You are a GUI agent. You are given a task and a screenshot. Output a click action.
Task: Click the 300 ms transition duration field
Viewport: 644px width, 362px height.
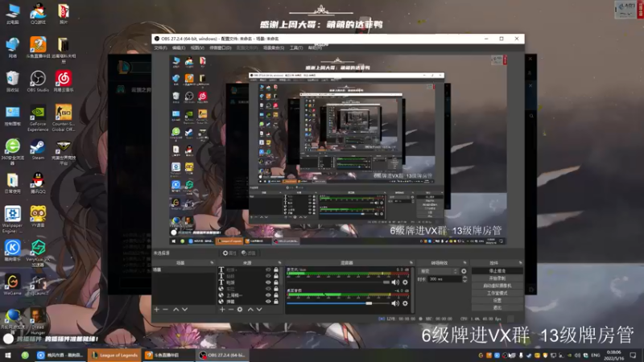444,279
